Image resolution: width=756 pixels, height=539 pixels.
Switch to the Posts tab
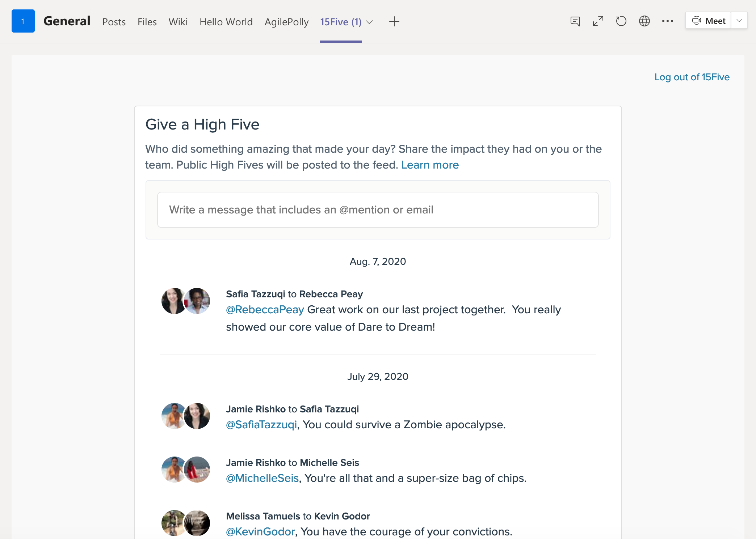[114, 22]
